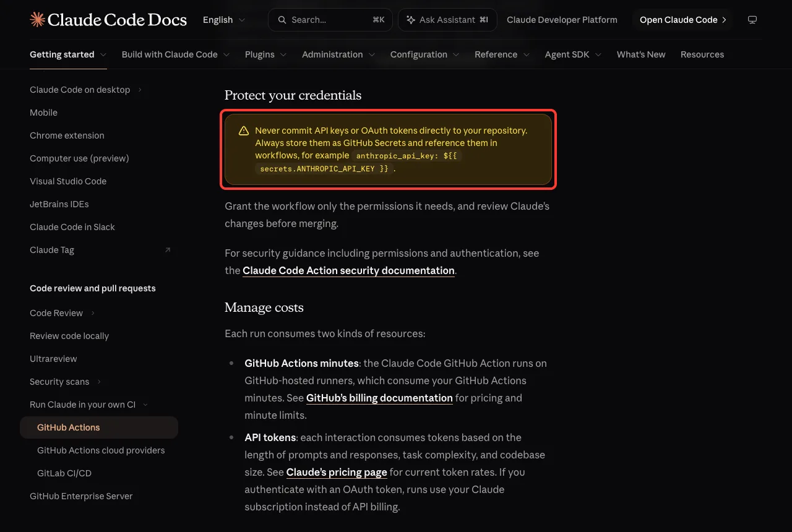The width and height of the screenshot is (792, 532).
Task: Collapse the Run Claude in your own CI section
Action: click(x=145, y=405)
